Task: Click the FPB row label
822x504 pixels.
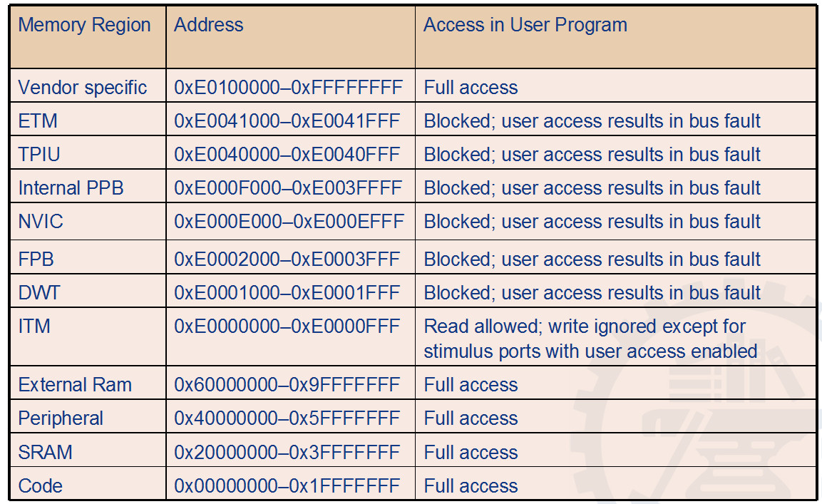Action: (36, 259)
